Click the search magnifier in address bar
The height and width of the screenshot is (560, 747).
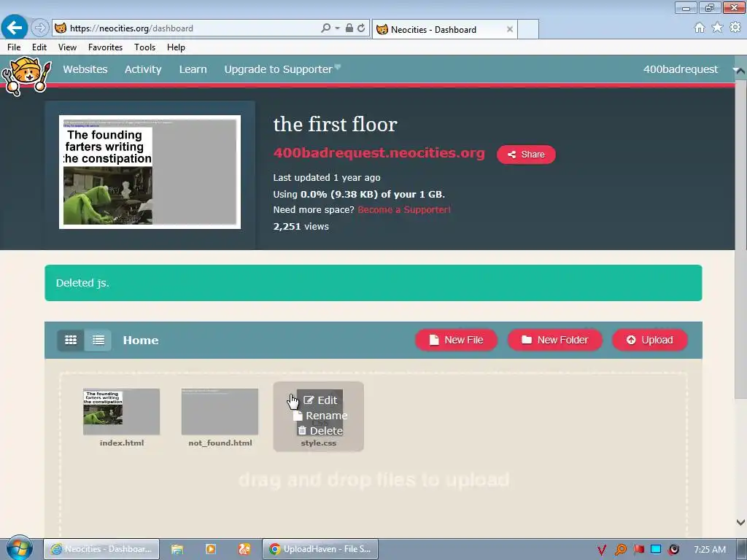click(325, 28)
